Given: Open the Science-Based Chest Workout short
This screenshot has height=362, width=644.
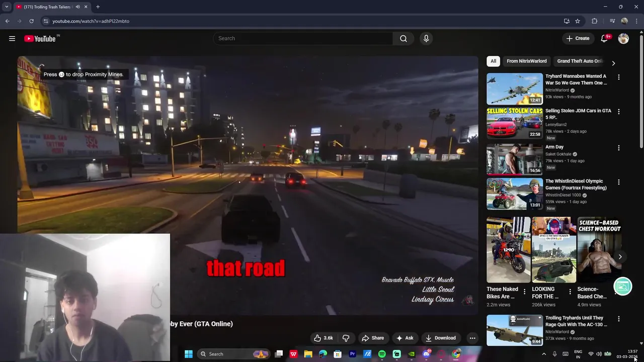Looking at the screenshot, I should click(x=599, y=250).
